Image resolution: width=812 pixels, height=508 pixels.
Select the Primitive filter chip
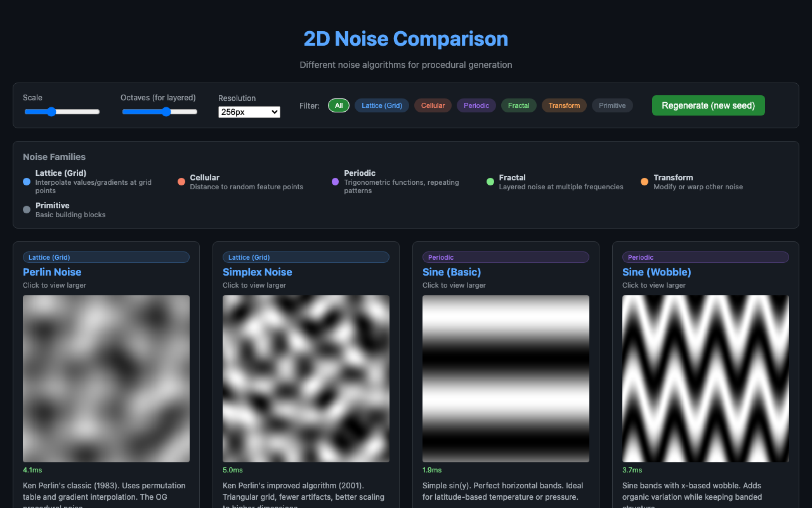[612, 105]
